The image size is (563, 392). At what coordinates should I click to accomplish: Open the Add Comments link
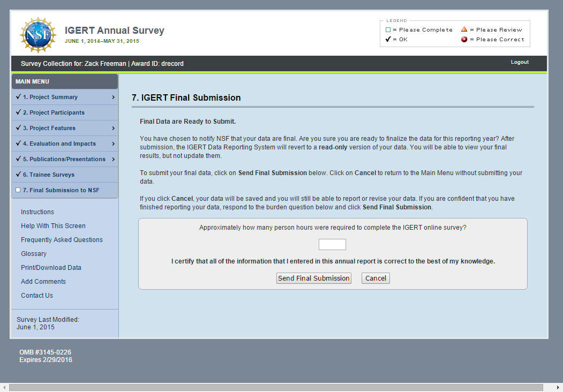pyautogui.click(x=43, y=282)
